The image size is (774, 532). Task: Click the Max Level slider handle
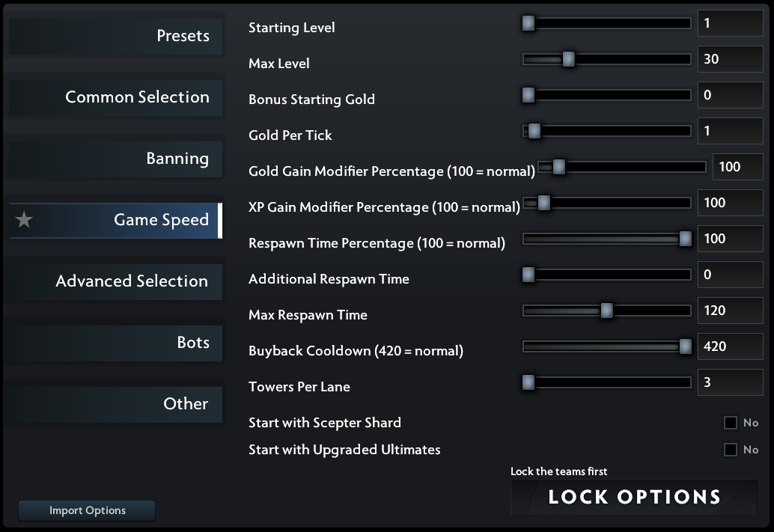[569, 59]
